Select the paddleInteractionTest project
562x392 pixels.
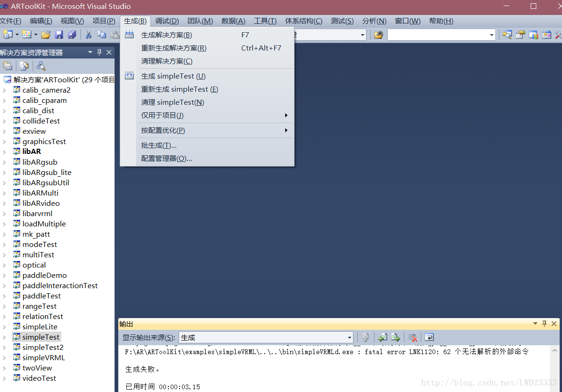coord(60,285)
